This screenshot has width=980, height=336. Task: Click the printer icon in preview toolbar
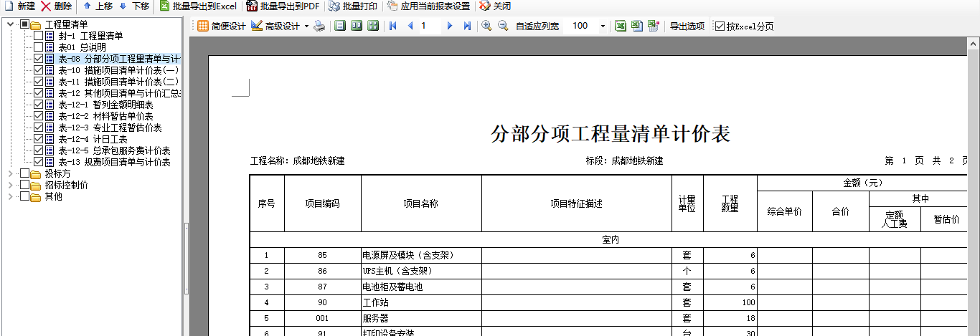(319, 26)
